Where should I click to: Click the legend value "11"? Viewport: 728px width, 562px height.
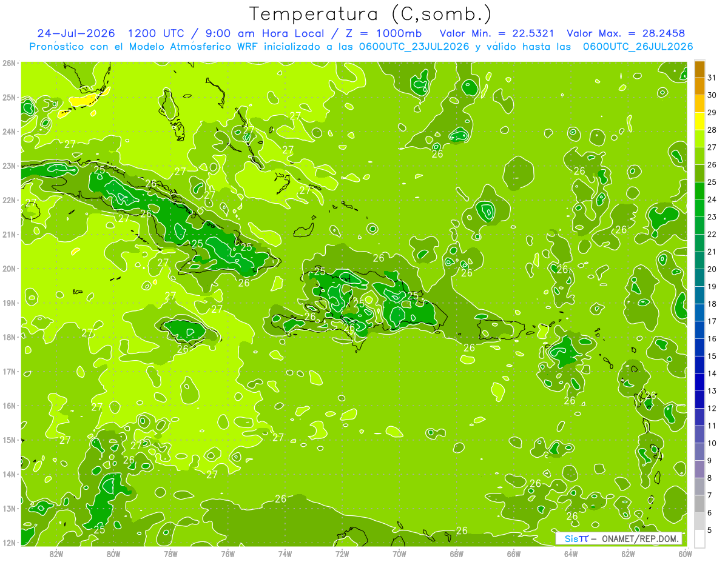(x=712, y=426)
